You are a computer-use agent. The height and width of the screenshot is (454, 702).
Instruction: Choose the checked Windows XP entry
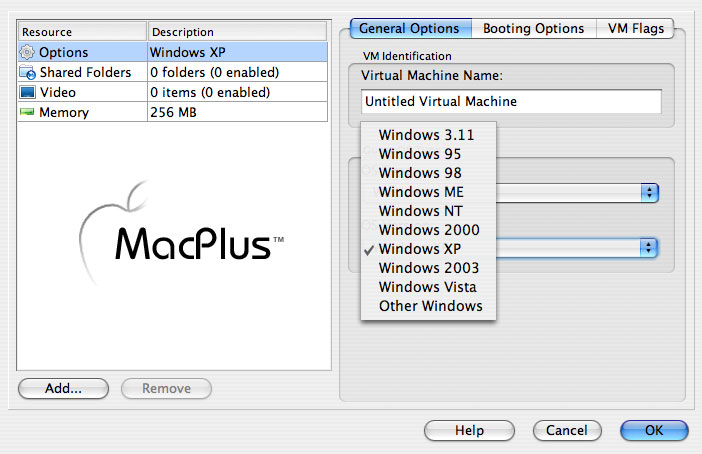click(x=428, y=248)
